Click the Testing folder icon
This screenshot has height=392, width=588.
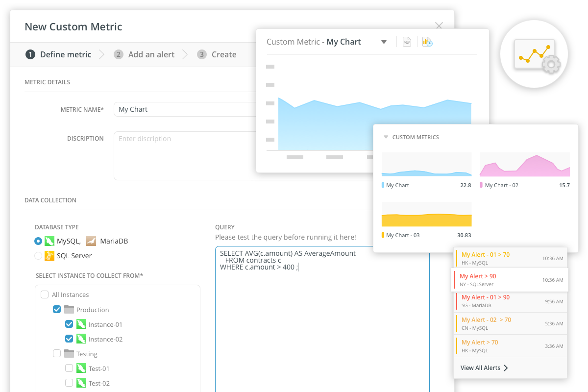[69, 354]
